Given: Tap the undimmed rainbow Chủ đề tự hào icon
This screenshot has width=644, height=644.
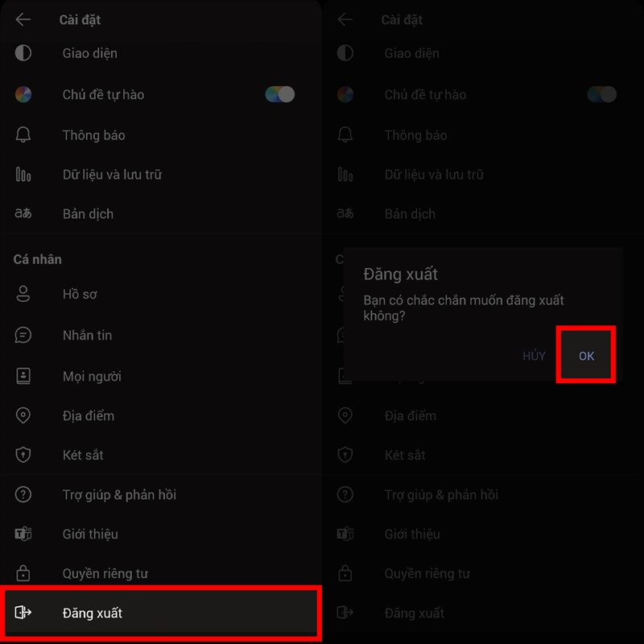Looking at the screenshot, I should (x=23, y=94).
